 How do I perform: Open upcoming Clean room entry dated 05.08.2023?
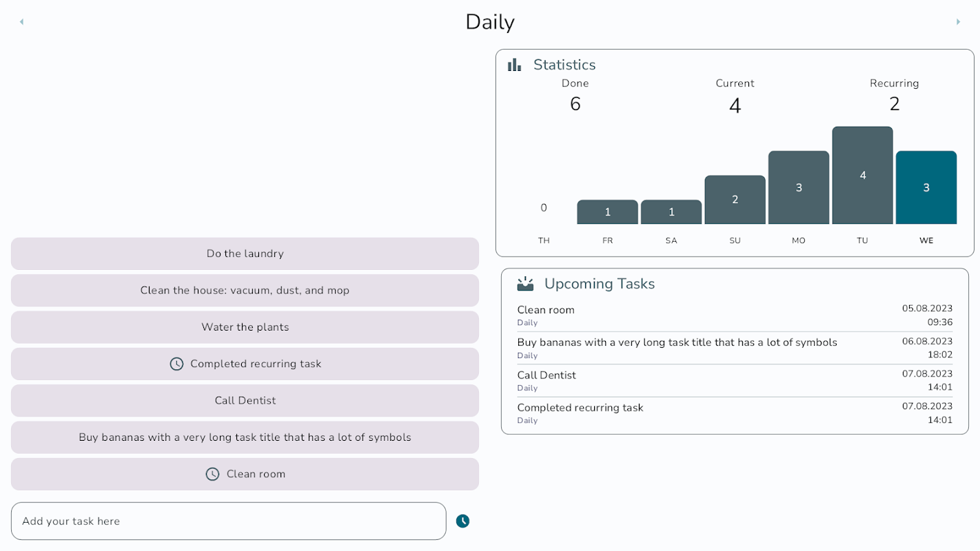pos(735,315)
